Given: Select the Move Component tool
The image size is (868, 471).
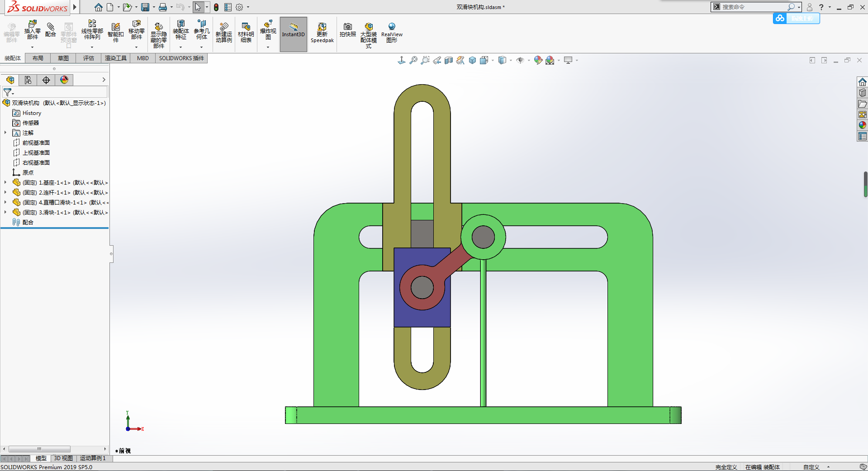Looking at the screenshot, I should (x=136, y=30).
